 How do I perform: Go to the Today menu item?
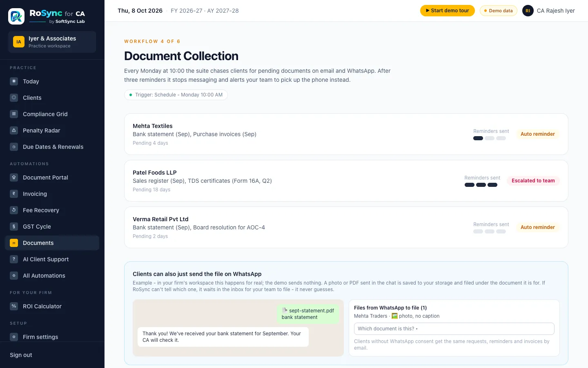(x=52, y=81)
